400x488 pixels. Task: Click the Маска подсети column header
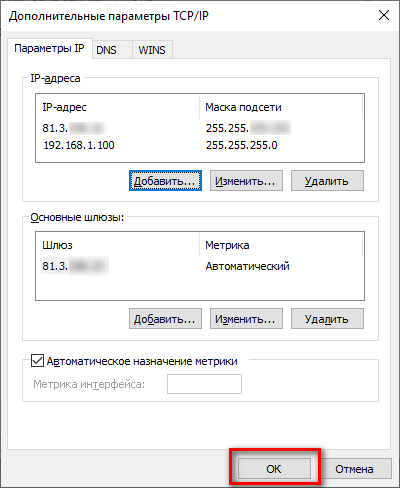click(x=281, y=107)
